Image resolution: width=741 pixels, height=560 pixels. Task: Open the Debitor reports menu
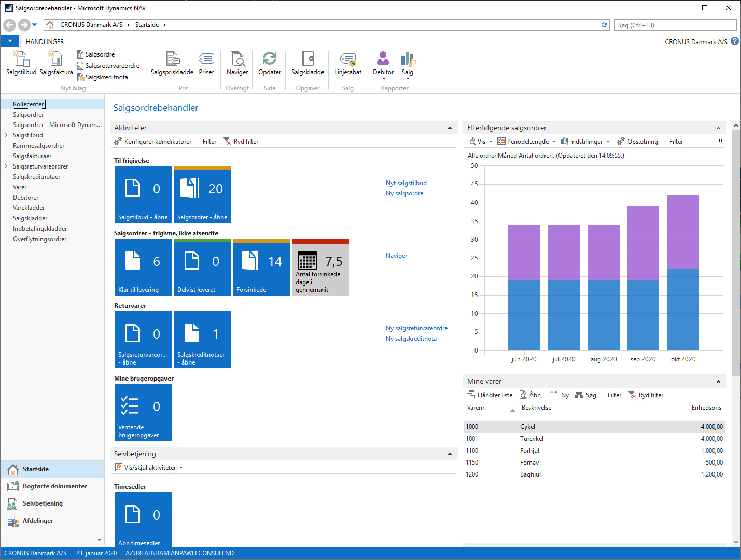point(383,65)
